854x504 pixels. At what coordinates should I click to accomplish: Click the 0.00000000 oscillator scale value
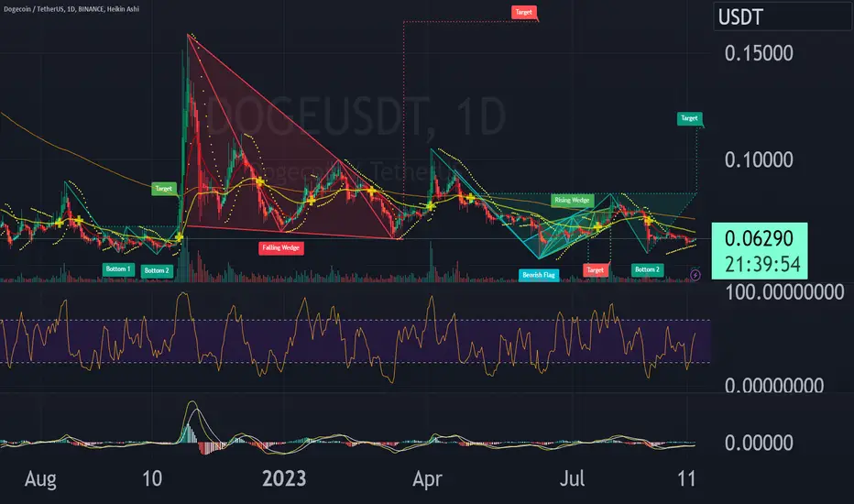click(774, 385)
